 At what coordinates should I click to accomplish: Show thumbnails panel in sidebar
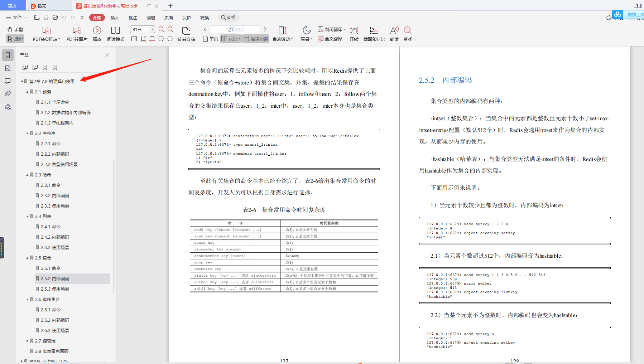point(8,68)
